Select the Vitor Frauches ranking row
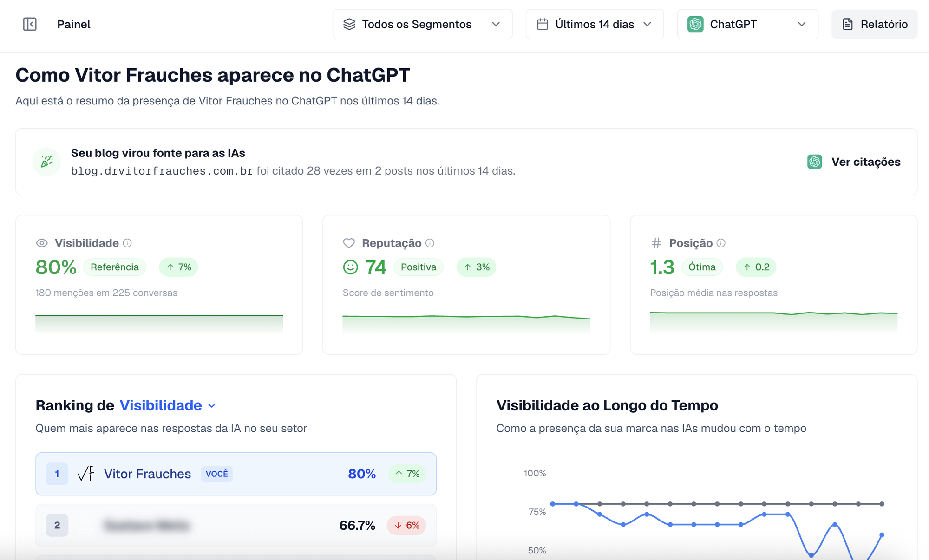This screenshot has height=560, width=929. [236, 474]
